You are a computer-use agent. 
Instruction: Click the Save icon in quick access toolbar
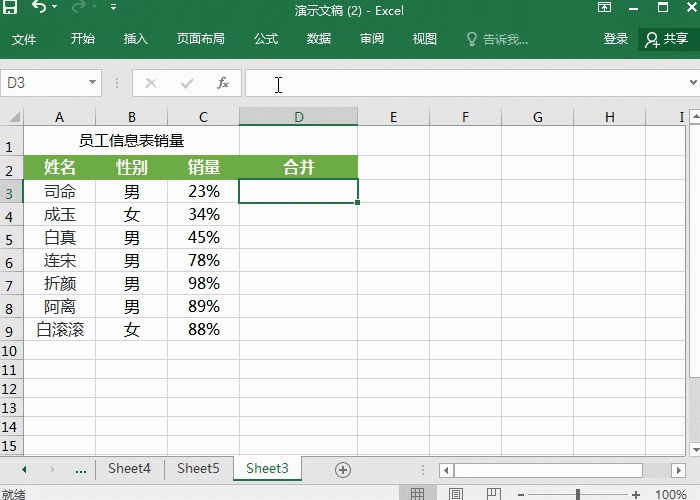point(9,7)
